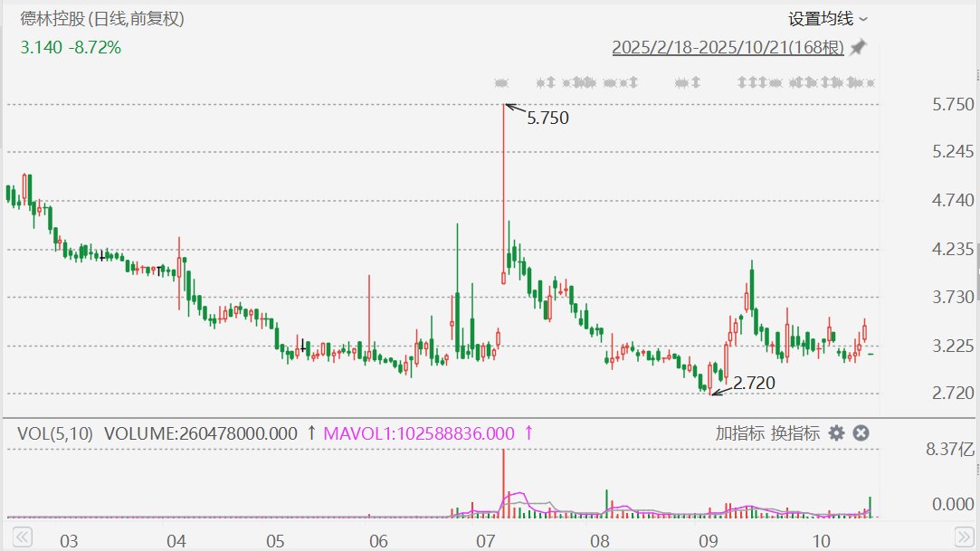Open the volume indicator settings gear
This screenshot has height=551, width=980.
[836, 432]
